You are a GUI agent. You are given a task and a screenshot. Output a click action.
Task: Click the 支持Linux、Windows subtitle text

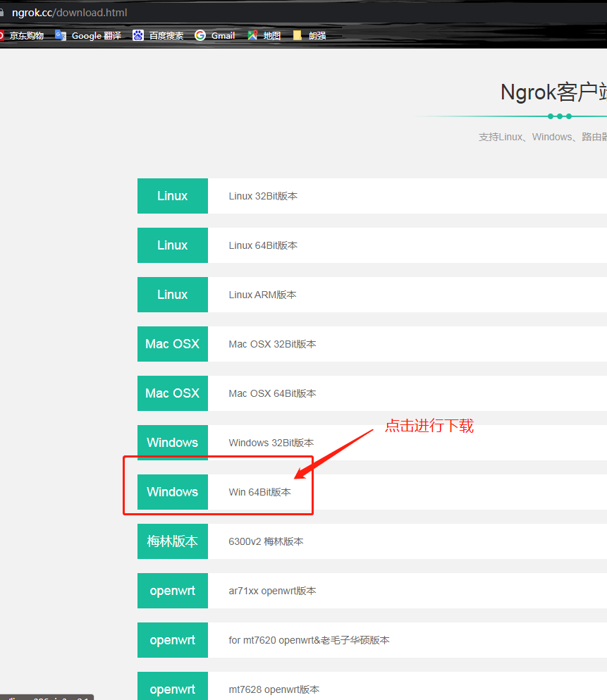point(543,137)
